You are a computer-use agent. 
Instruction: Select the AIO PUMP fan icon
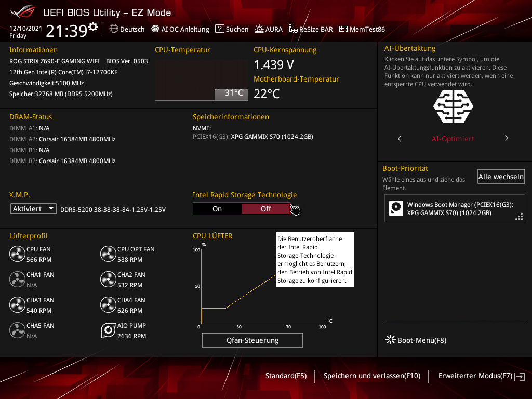tap(108, 330)
